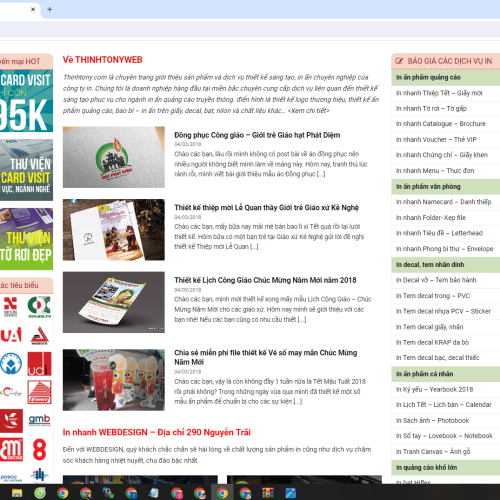
Task: Open WinRAR from the taskbar
Action: point(268,493)
